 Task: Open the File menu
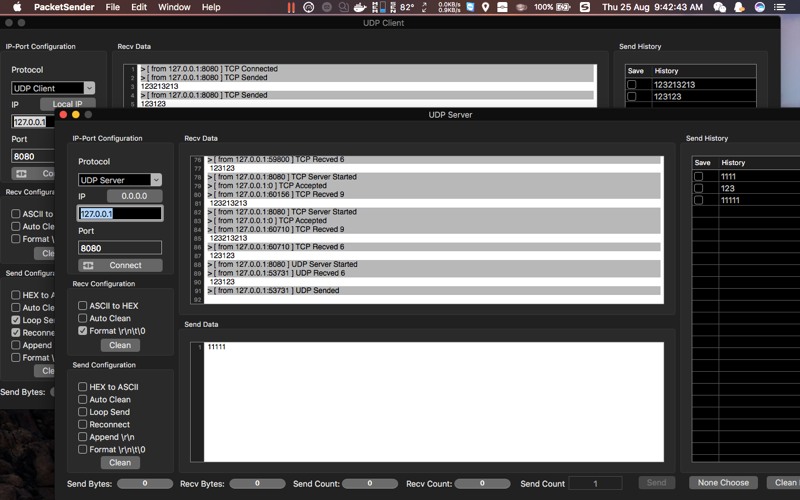pos(112,7)
